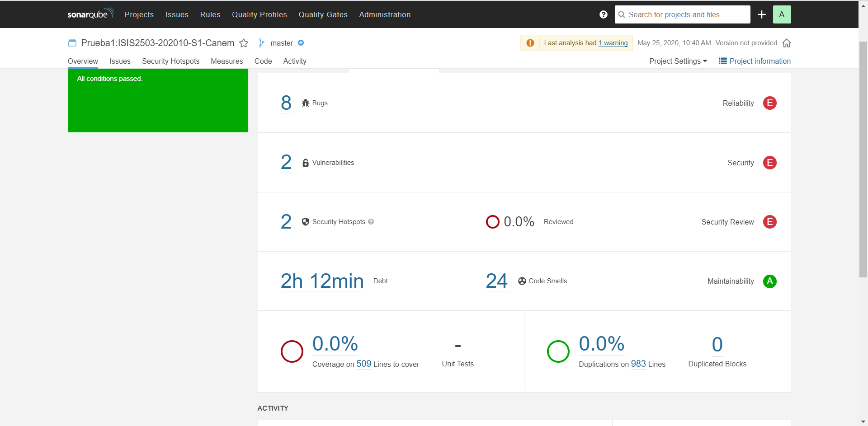Select the Activity tab
Image resolution: width=868 pixels, height=426 pixels.
[x=295, y=61]
